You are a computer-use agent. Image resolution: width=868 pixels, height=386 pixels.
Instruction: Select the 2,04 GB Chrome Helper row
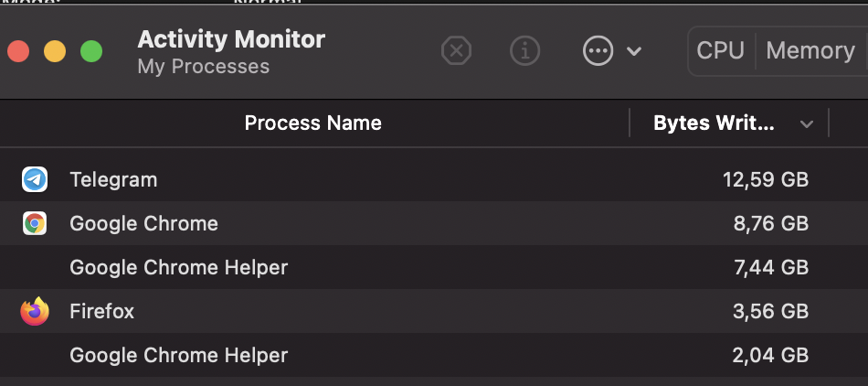[x=178, y=355]
